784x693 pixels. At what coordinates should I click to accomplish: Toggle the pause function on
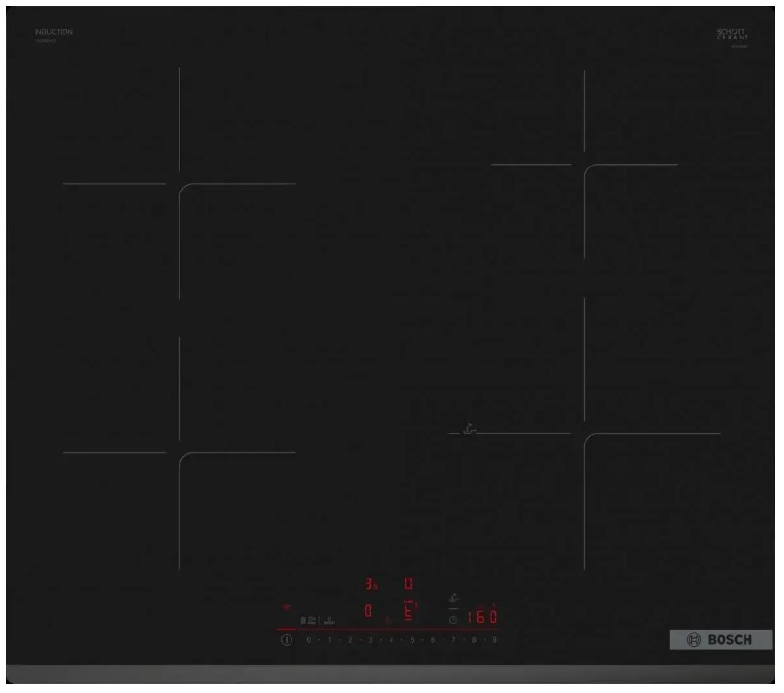[x=303, y=619]
